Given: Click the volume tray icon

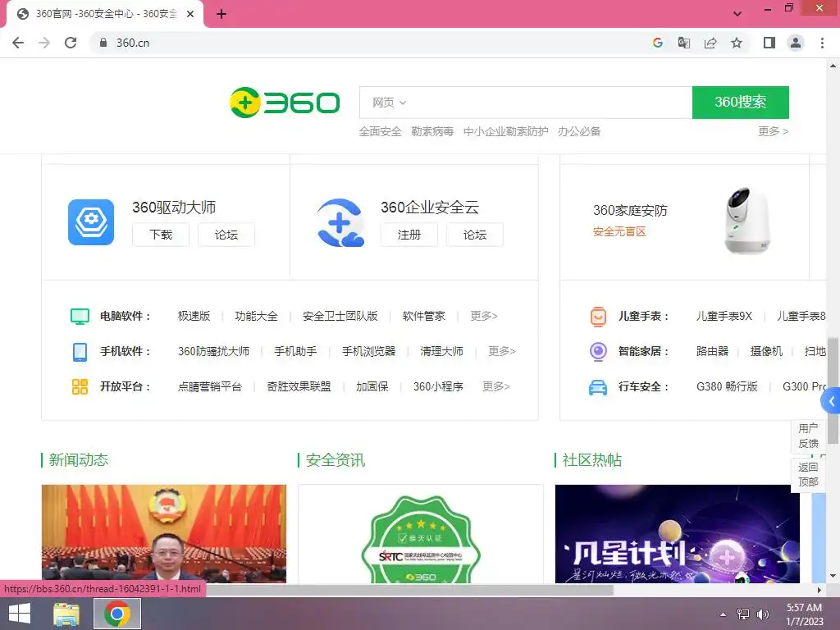Looking at the screenshot, I should tap(762, 614).
